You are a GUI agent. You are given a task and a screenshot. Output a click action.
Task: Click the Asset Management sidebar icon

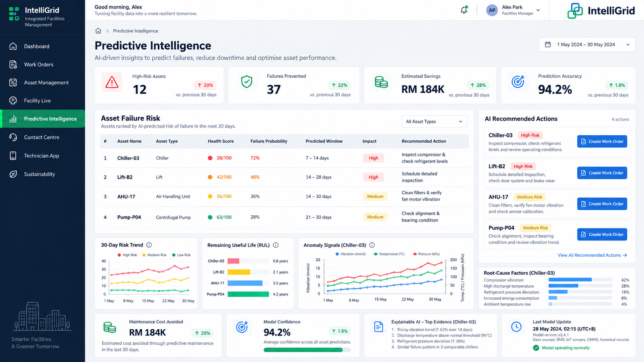coord(13,82)
